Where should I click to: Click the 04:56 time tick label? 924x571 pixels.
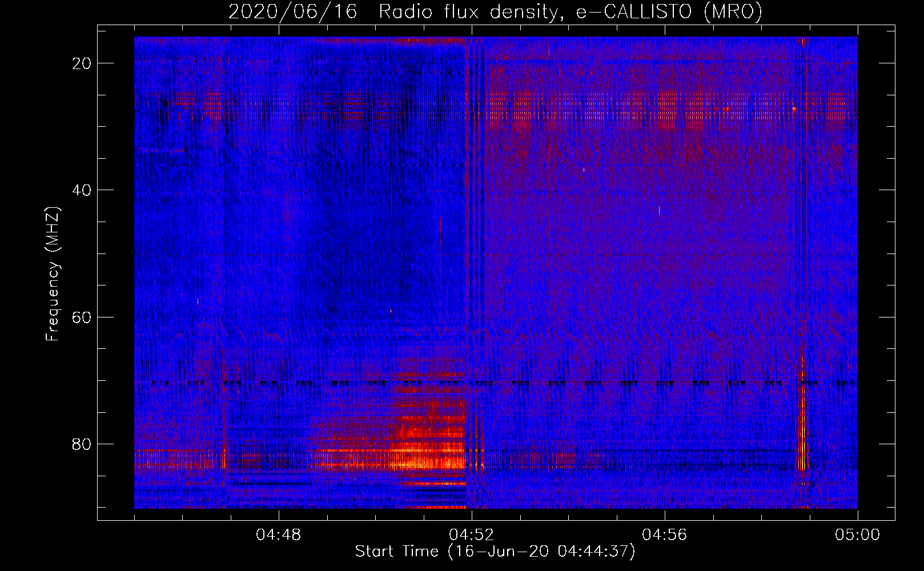665,535
